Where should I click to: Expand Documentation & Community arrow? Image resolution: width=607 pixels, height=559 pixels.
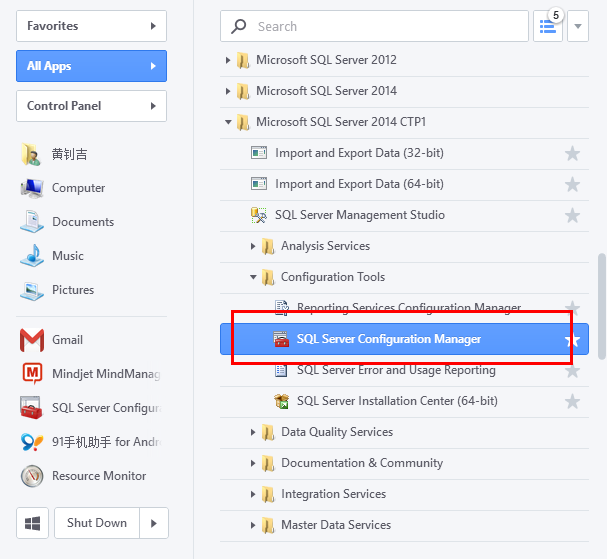click(253, 463)
